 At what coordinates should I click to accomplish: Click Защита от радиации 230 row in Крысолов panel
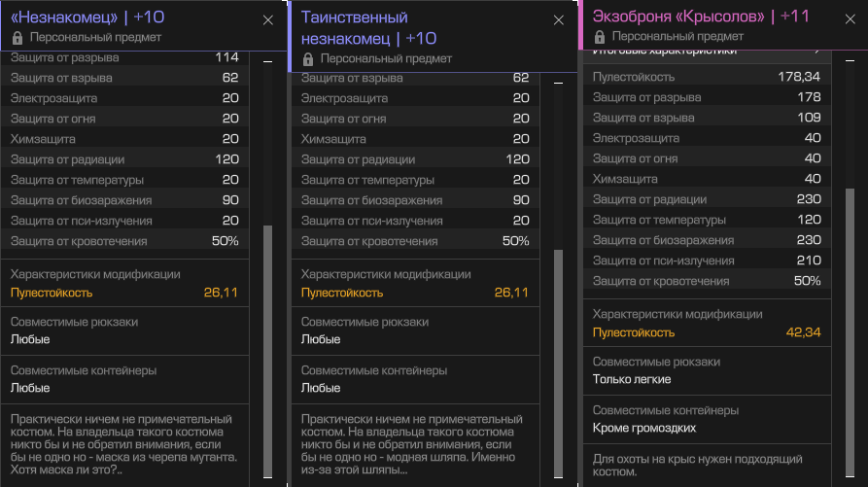(x=707, y=199)
